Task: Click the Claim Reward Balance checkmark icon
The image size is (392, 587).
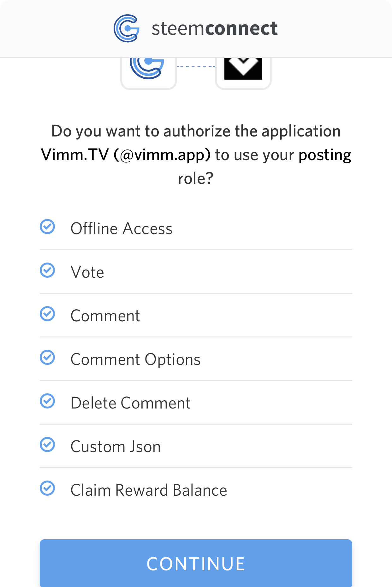Action: (47, 488)
